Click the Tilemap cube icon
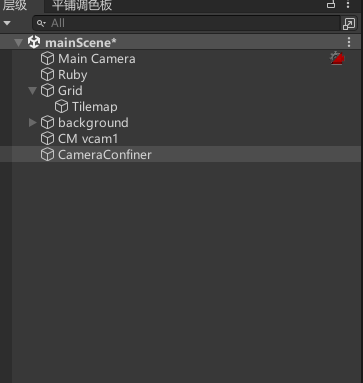Image resolution: width=363 pixels, height=383 pixels. (x=61, y=107)
